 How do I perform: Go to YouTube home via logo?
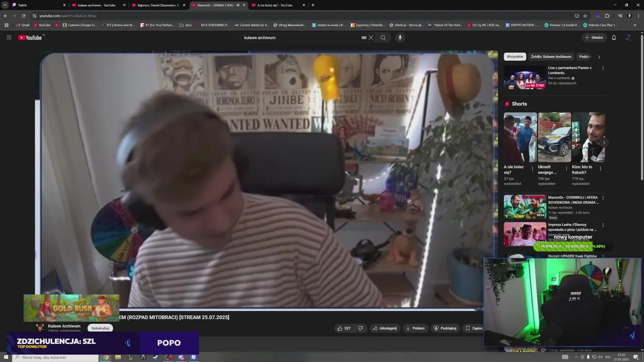[x=31, y=38]
